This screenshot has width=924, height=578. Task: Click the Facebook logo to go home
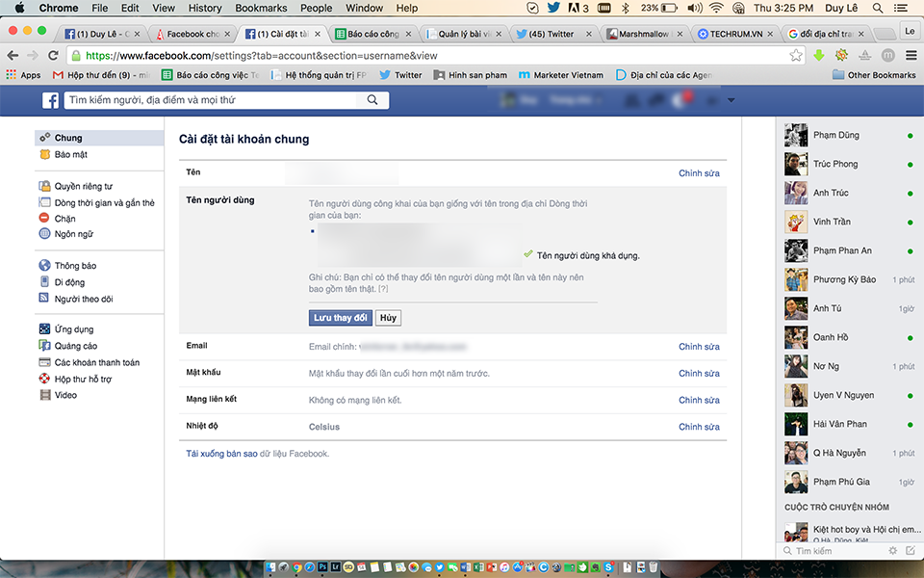point(49,99)
